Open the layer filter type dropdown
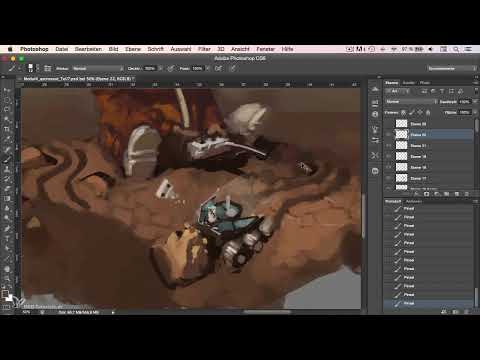Image resolution: width=480 pixels, height=360 pixels. pos(398,91)
